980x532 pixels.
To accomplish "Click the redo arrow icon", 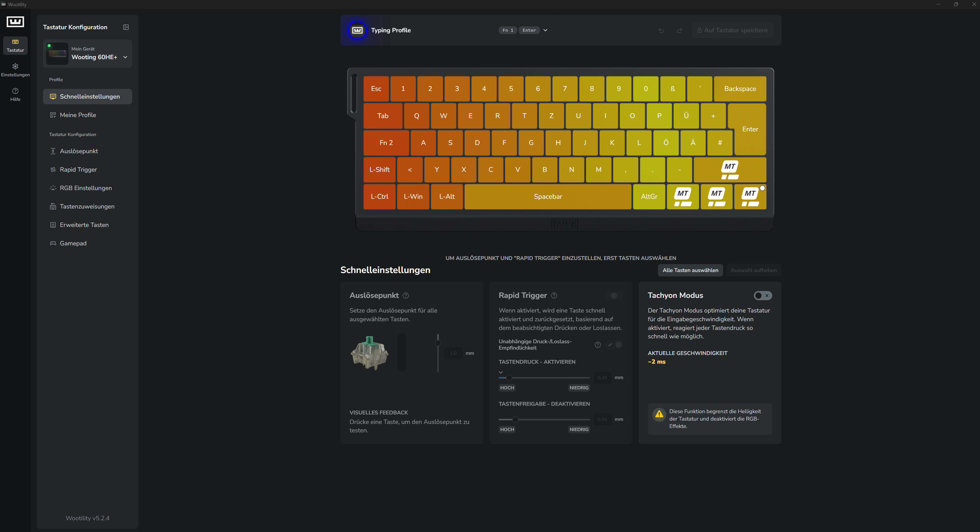I will [680, 30].
